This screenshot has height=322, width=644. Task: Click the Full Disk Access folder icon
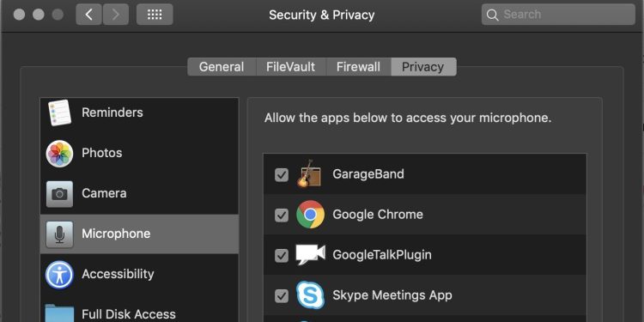[59, 313]
